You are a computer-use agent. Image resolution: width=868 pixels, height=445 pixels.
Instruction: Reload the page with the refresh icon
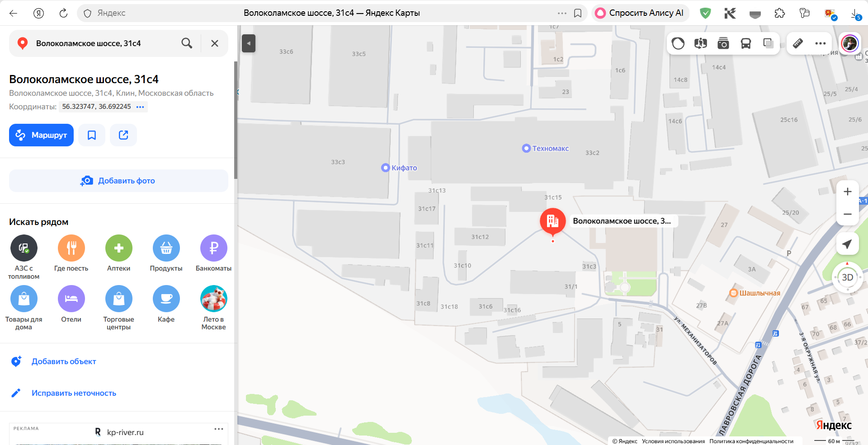(63, 13)
